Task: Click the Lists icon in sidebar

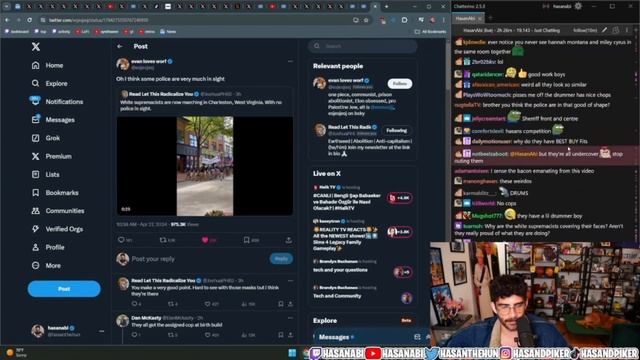Action: tap(36, 174)
